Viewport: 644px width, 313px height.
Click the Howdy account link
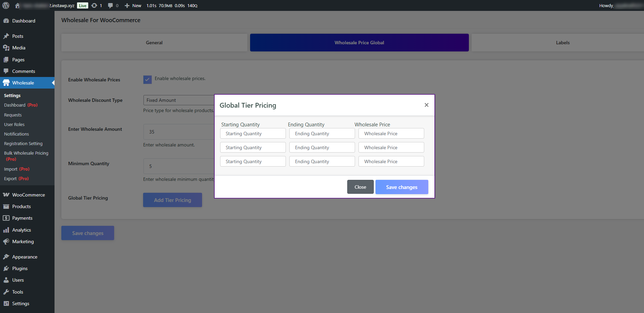pyautogui.click(x=621, y=5)
